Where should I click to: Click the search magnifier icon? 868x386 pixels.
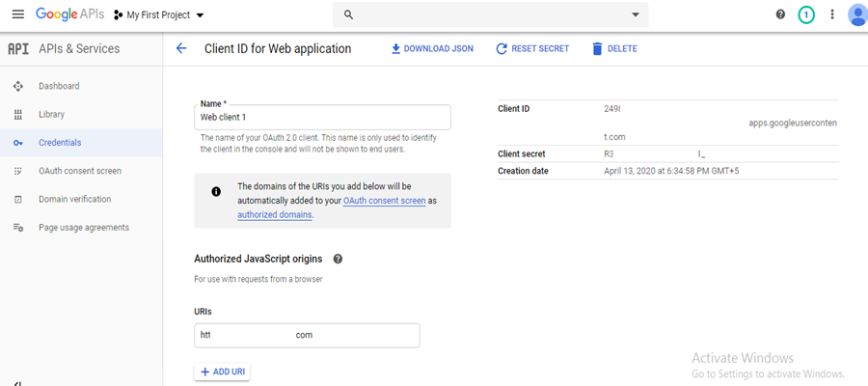click(x=348, y=15)
